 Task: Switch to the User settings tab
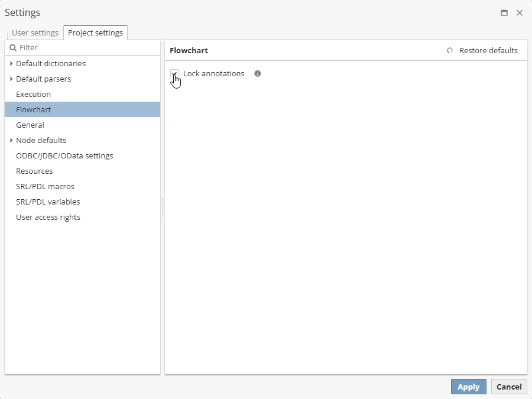(35, 33)
